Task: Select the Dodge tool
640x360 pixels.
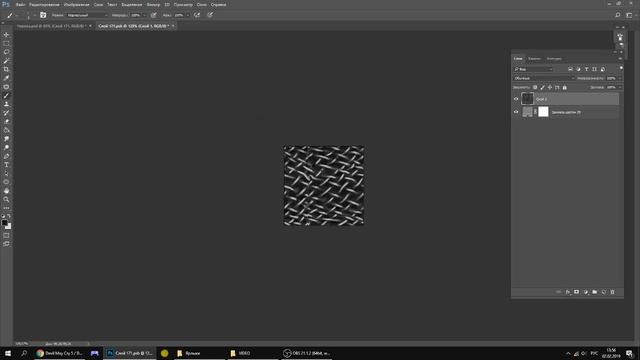Action: (6, 147)
